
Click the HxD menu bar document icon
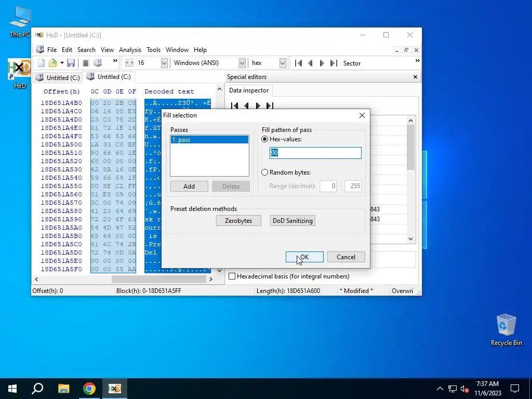[x=39, y=49]
